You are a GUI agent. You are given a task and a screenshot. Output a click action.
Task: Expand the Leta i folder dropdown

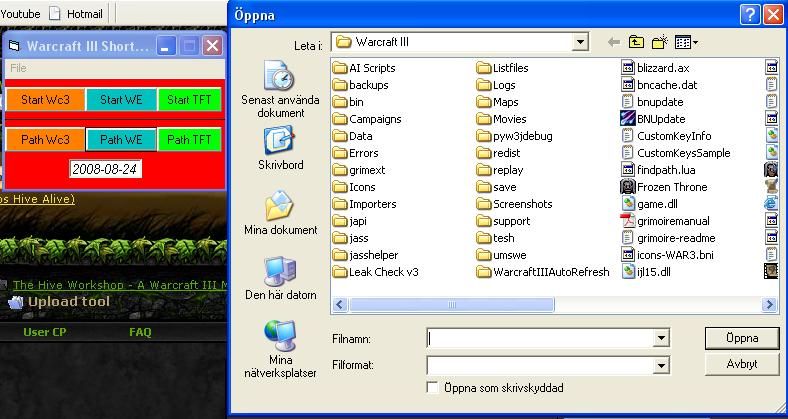[580, 42]
